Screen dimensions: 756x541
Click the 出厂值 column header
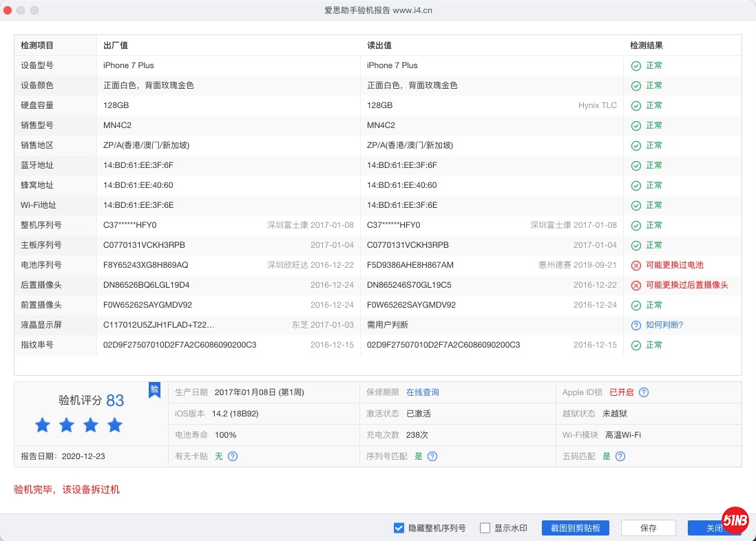[116, 45]
